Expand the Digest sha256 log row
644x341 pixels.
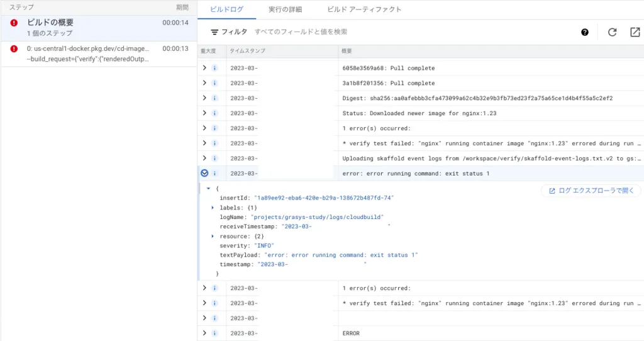click(x=204, y=98)
